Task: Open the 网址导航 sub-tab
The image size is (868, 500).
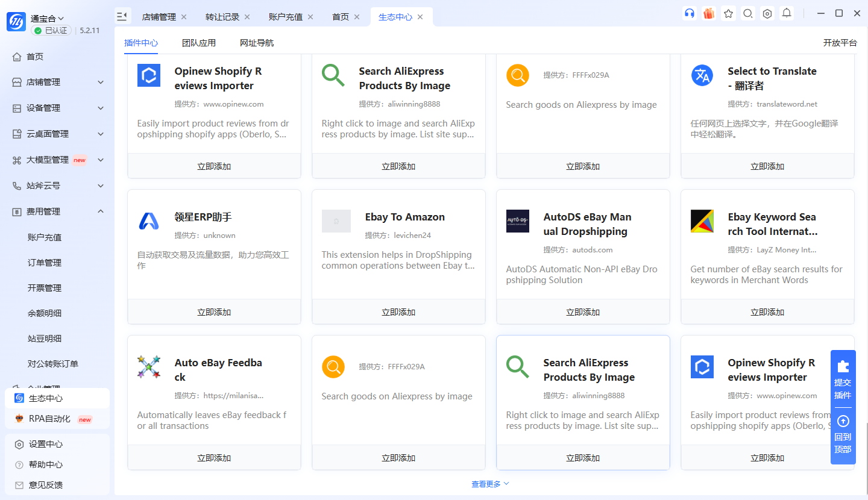Action: pos(257,43)
